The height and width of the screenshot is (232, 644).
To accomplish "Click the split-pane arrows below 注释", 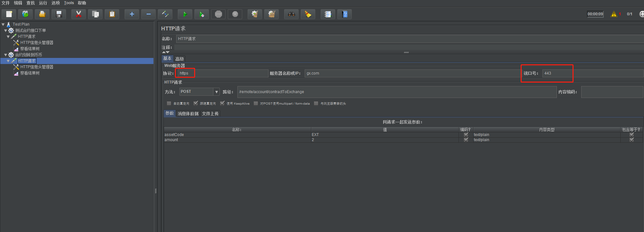I will pyautogui.click(x=166, y=52).
